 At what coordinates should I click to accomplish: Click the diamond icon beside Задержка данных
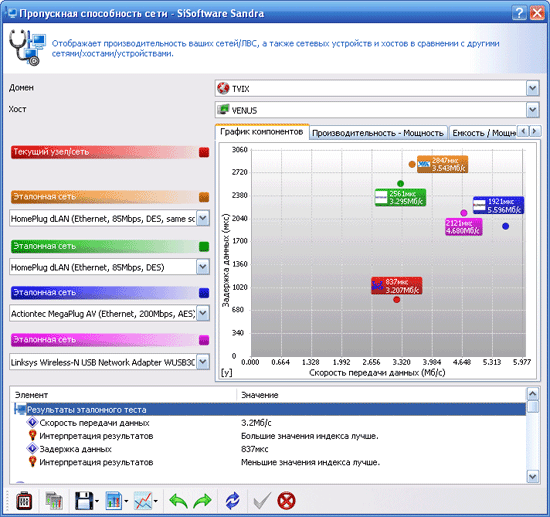pos(32,449)
